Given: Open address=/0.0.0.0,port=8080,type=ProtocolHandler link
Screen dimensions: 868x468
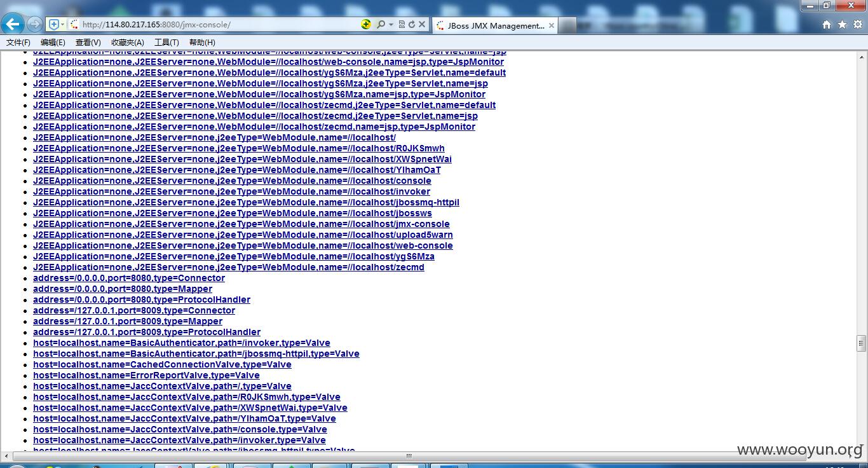Looking at the screenshot, I should click(142, 299).
